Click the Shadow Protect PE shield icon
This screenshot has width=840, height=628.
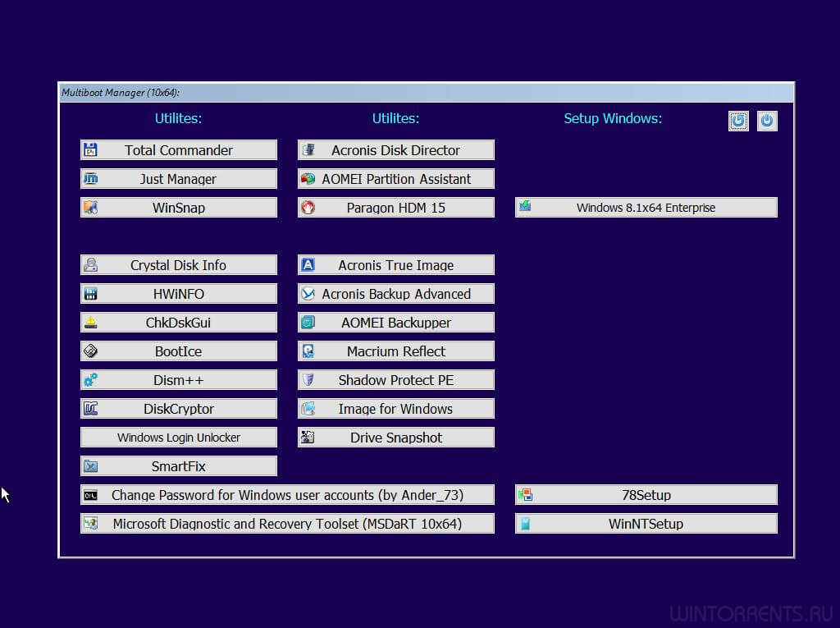[308, 380]
